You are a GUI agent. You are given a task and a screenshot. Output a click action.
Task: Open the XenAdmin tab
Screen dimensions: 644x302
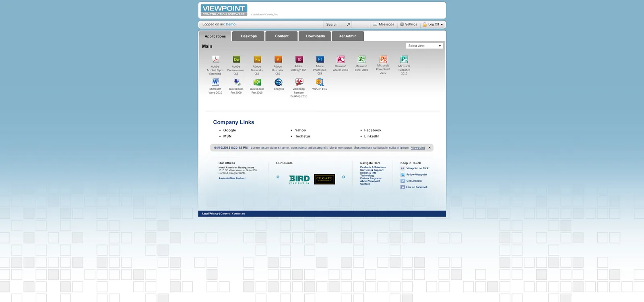[348, 36]
